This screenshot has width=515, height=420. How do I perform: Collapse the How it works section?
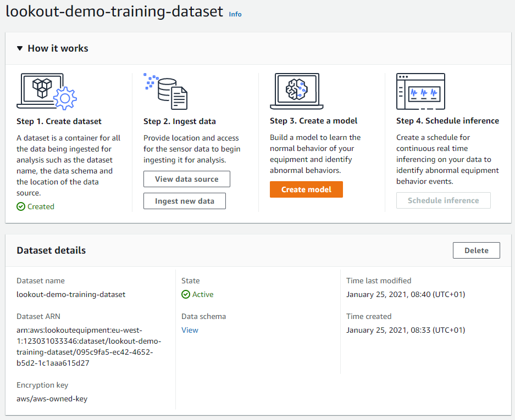20,48
